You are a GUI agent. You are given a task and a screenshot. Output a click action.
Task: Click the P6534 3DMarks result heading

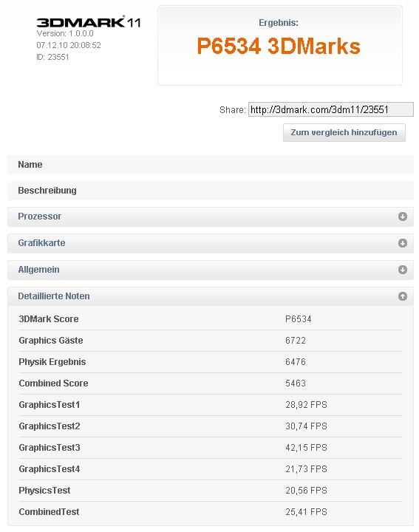point(279,46)
